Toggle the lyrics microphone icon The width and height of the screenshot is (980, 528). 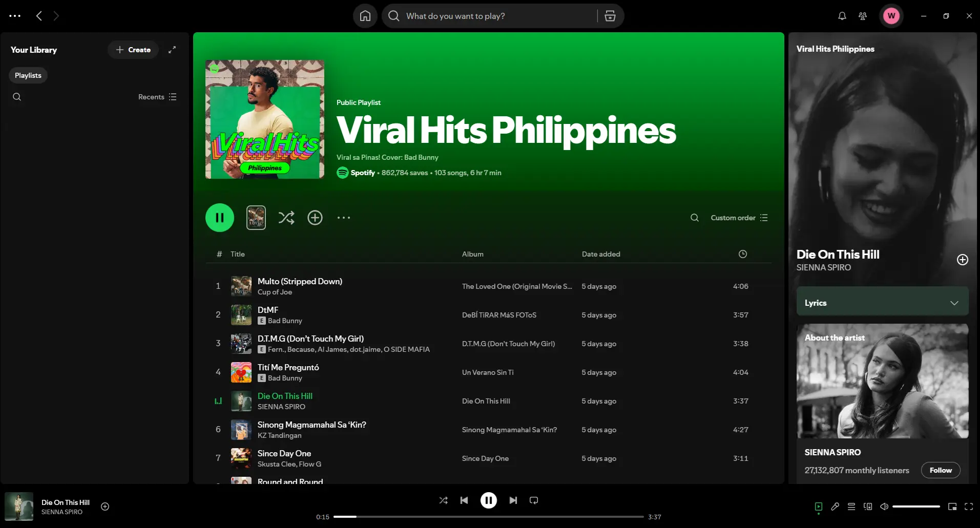coord(835,506)
